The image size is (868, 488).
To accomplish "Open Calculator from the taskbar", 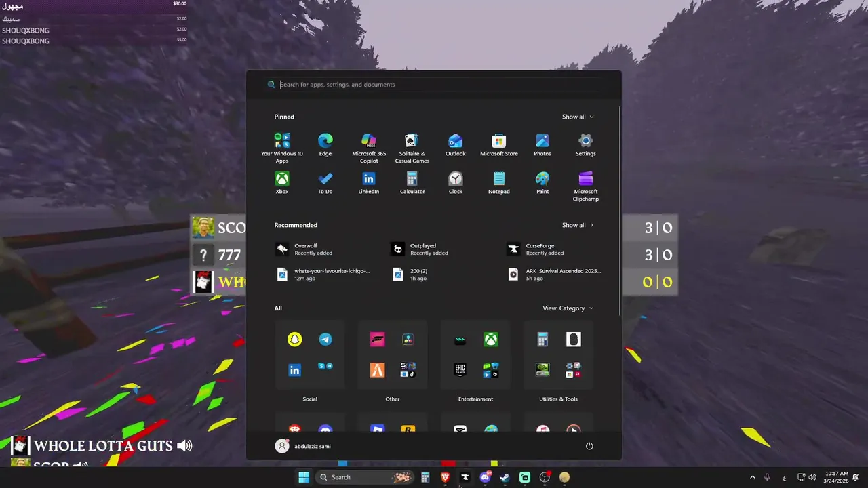I will [425, 477].
